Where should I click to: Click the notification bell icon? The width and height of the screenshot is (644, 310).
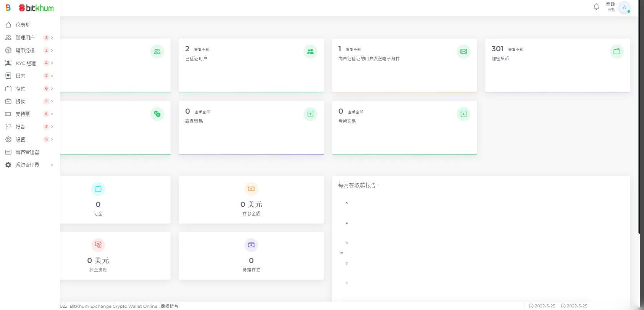tap(596, 7)
